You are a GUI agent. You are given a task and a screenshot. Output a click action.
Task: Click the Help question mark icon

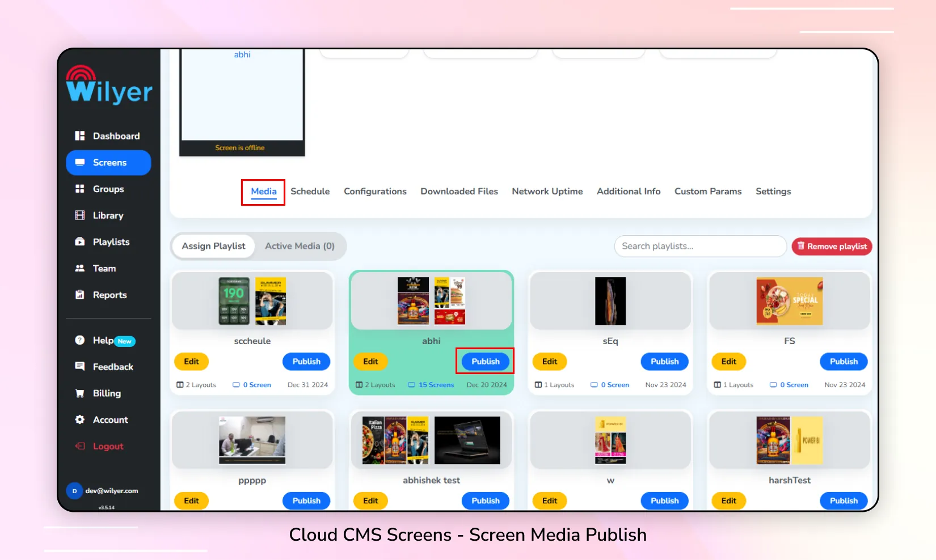(x=80, y=340)
